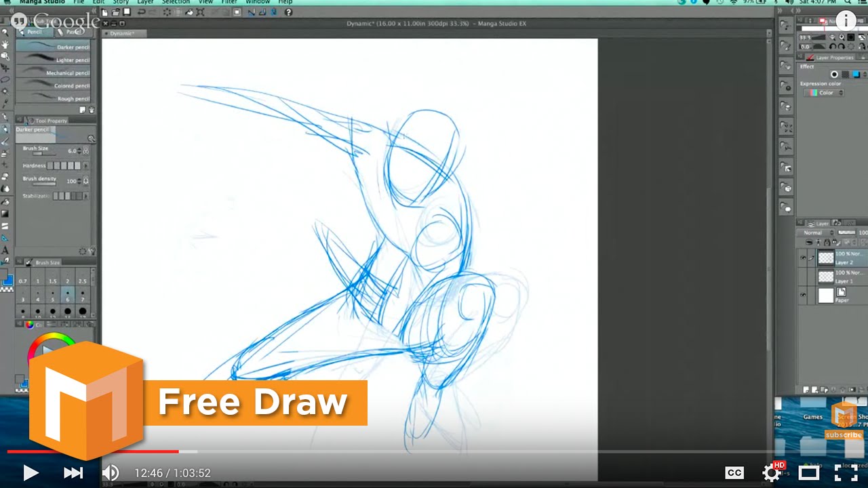Open the Selection menu

[176, 2]
